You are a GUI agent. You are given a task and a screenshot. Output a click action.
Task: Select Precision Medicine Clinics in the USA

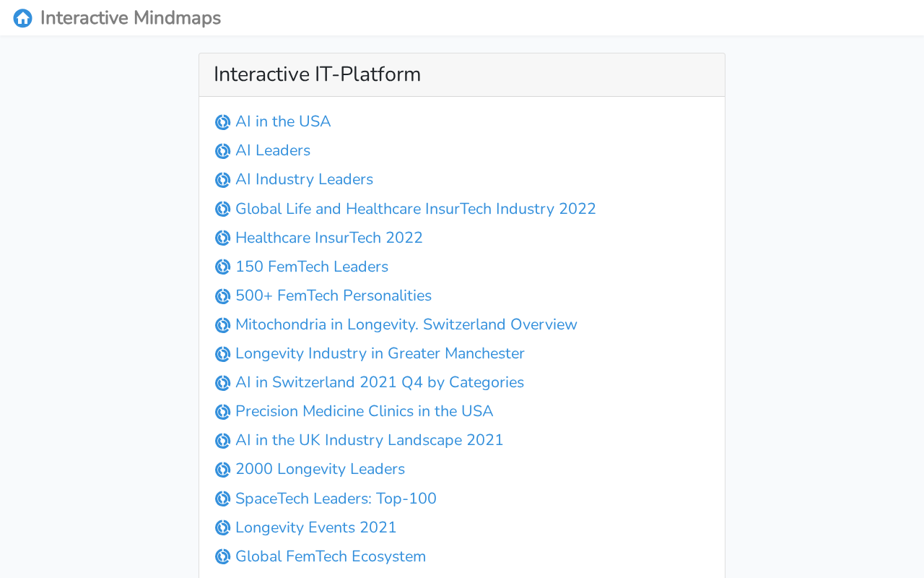pyautogui.click(x=365, y=411)
